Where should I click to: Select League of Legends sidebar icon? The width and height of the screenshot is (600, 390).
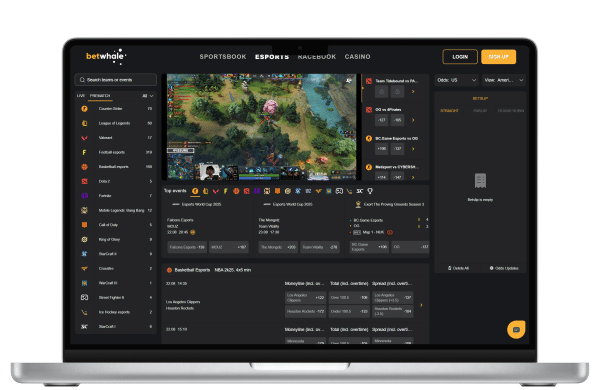[85, 123]
